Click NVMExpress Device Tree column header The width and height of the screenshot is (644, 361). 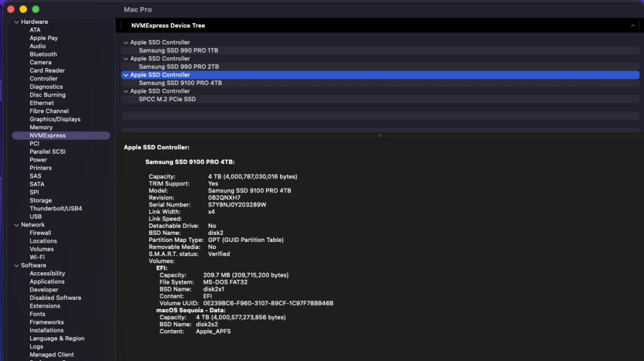click(168, 26)
